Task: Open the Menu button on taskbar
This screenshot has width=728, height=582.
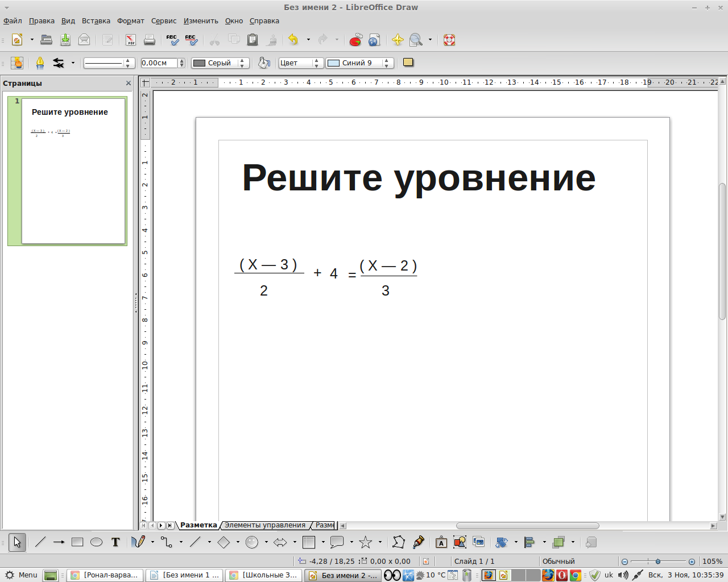Action: [22, 575]
